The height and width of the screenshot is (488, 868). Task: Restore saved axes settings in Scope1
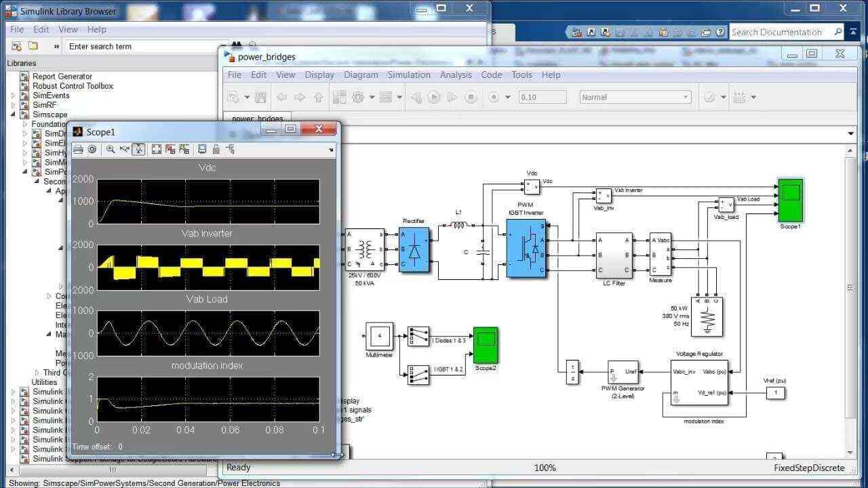click(x=184, y=149)
